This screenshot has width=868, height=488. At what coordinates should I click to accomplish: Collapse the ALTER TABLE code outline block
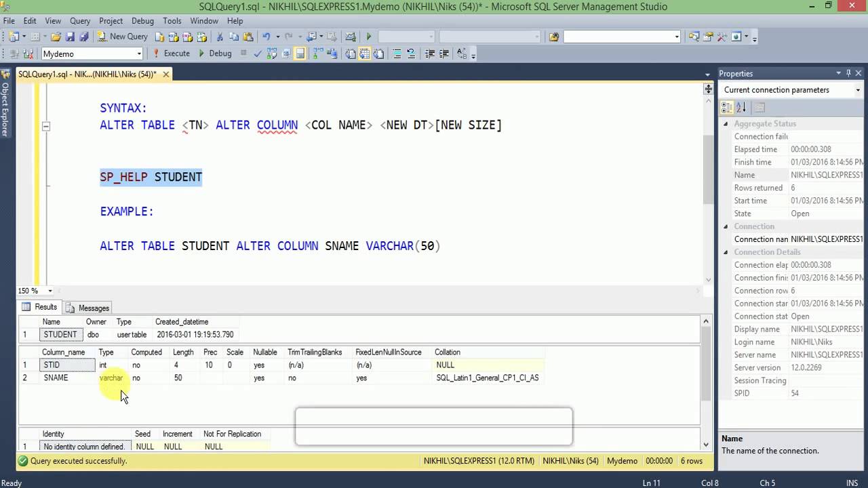(x=45, y=125)
